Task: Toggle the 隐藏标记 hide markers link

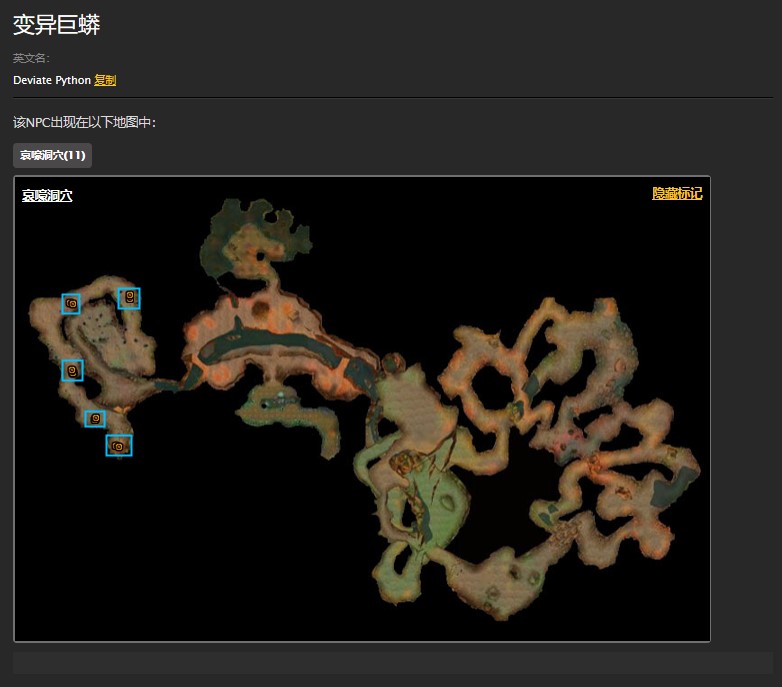Action: click(677, 194)
